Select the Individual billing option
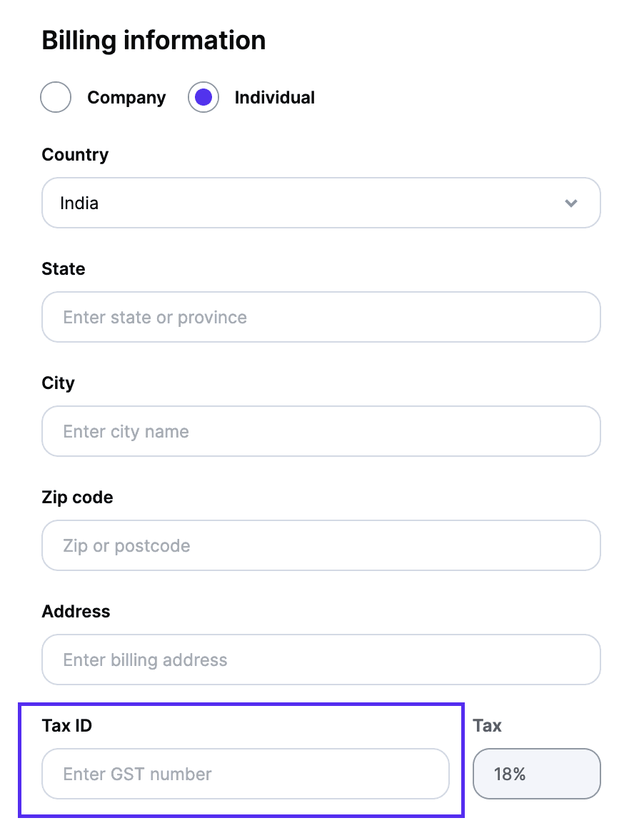Screen dimensions: 644x828 click(x=203, y=97)
